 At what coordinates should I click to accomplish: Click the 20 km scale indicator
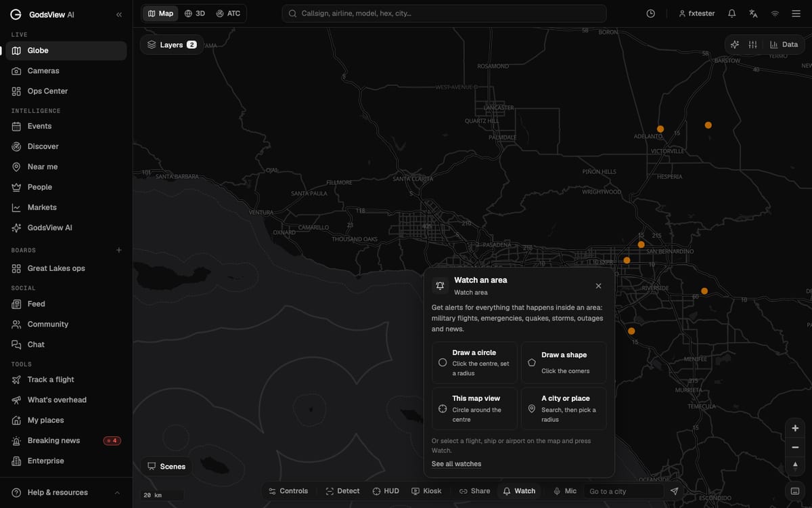tap(162, 495)
